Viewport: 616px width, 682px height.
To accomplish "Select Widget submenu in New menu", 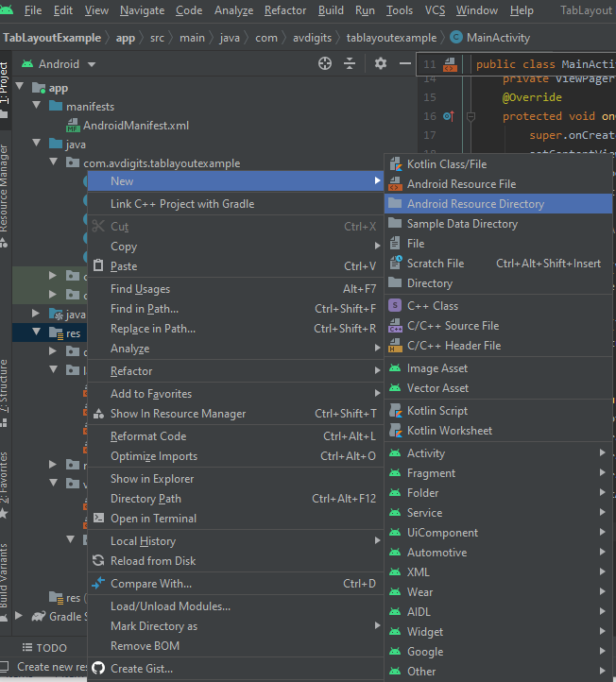I will pos(498,631).
